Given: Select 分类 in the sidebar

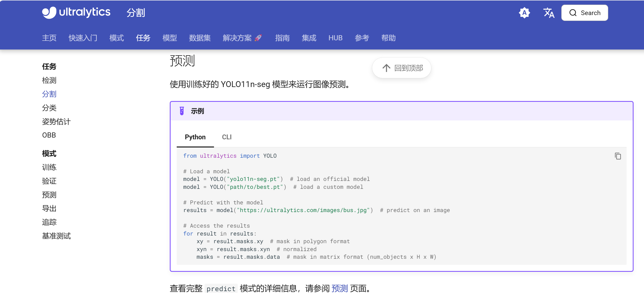Looking at the screenshot, I should [49, 108].
